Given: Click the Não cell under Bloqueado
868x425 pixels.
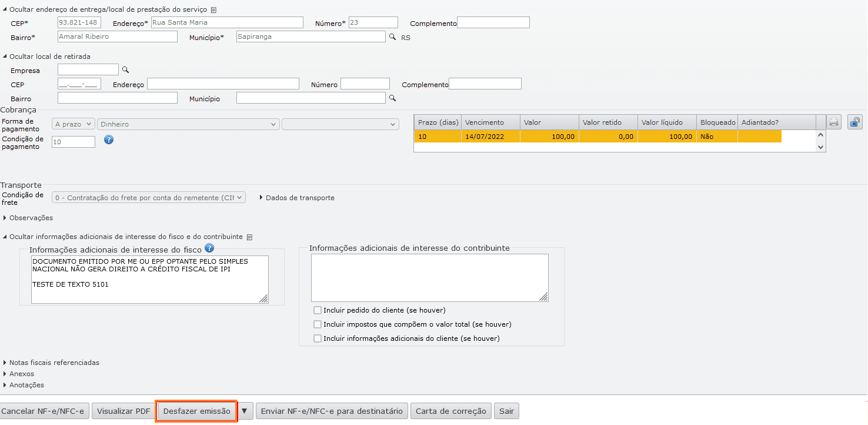Looking at the screenshot, I should pyautogui.click(x=717, y=137).
